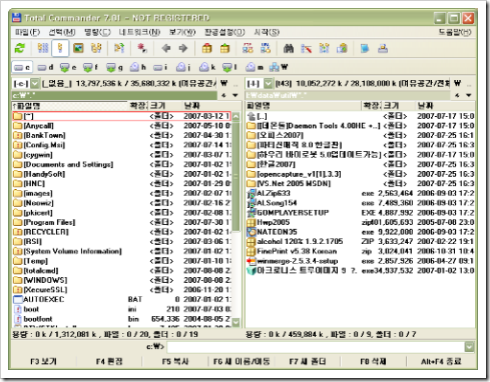This screenshot has height=382, width=490.
Task: Open left panel favorites star button
Action: point(224,95)
